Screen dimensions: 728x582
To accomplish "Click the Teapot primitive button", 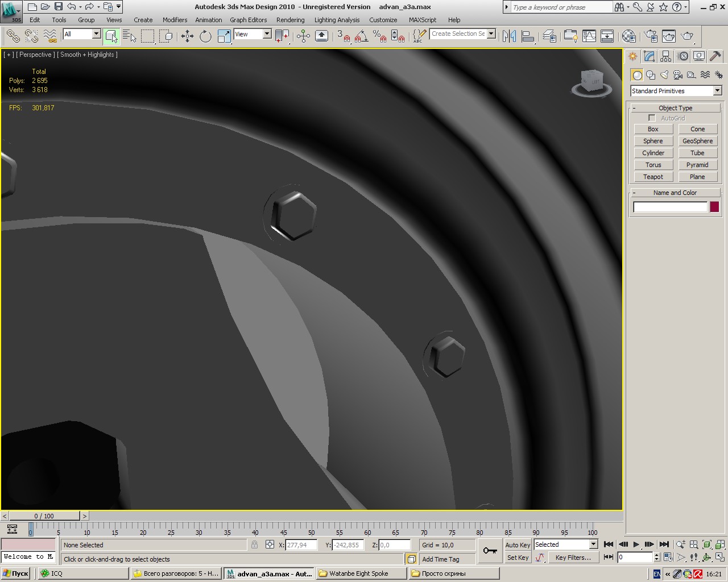I will click(653, 177).
